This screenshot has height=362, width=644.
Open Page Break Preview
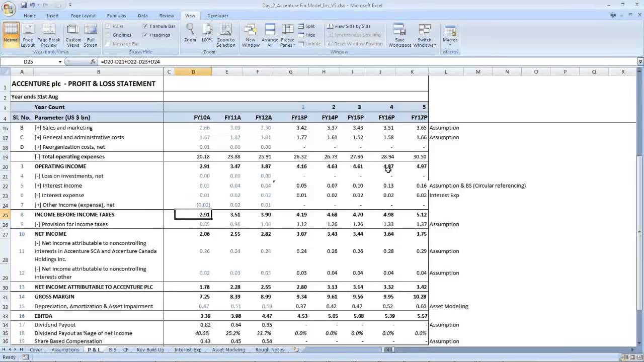click(x=49, y=35)
